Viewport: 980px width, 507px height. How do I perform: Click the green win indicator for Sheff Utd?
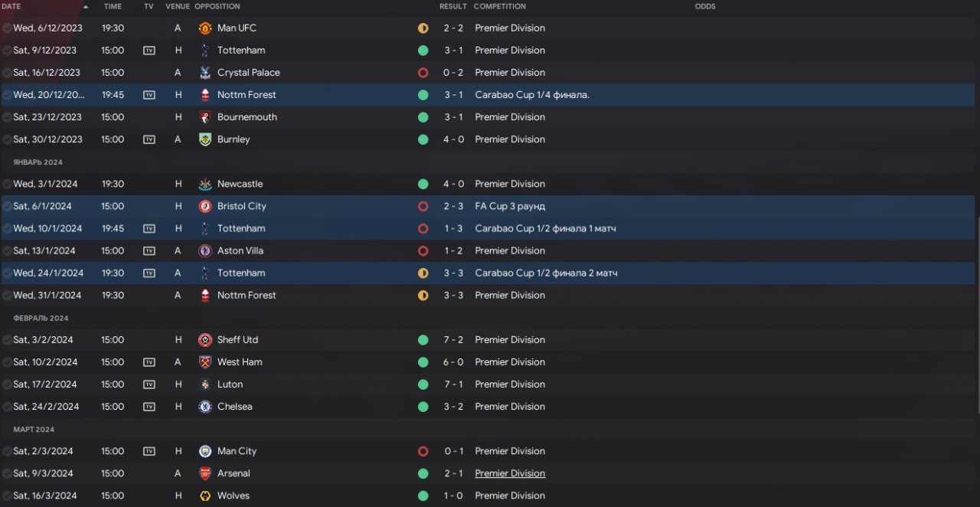point(423,340)
